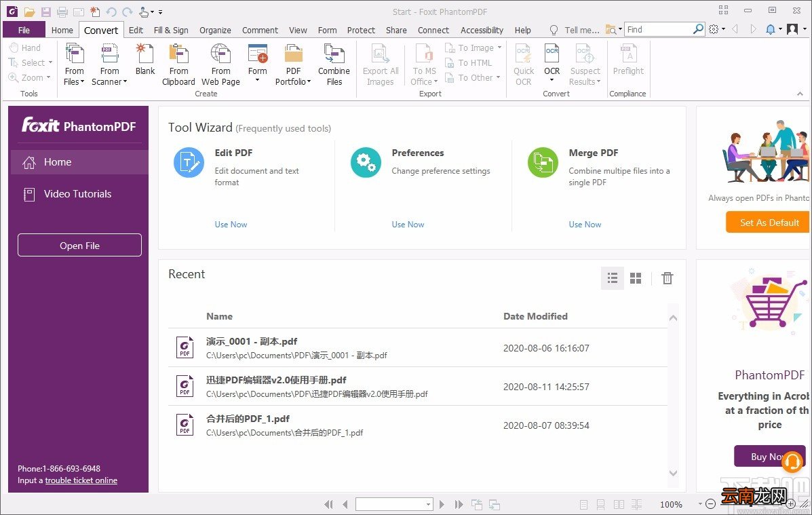Click Use Now under Merge PDF
Image resolution: width=812 pixels, height=515 pixels.
tap(585, 225)
